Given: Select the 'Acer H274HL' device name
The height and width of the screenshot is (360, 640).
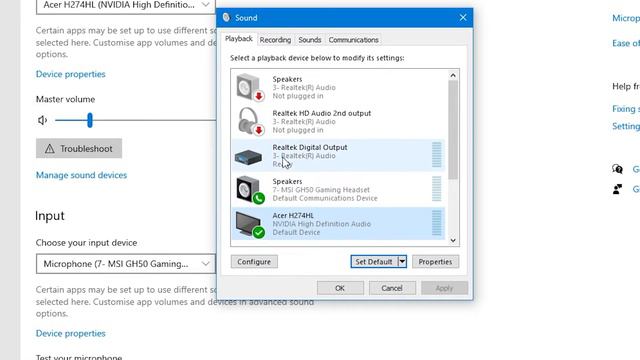Looking at the screenshot, I should pyautogui.click(x=293, y=216).
